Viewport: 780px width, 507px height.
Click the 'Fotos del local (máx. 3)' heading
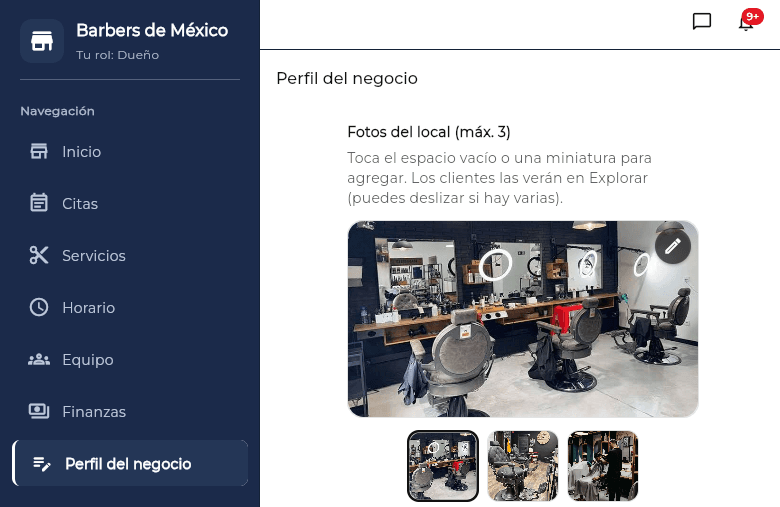pyautogui.click(x=429, y=132)
